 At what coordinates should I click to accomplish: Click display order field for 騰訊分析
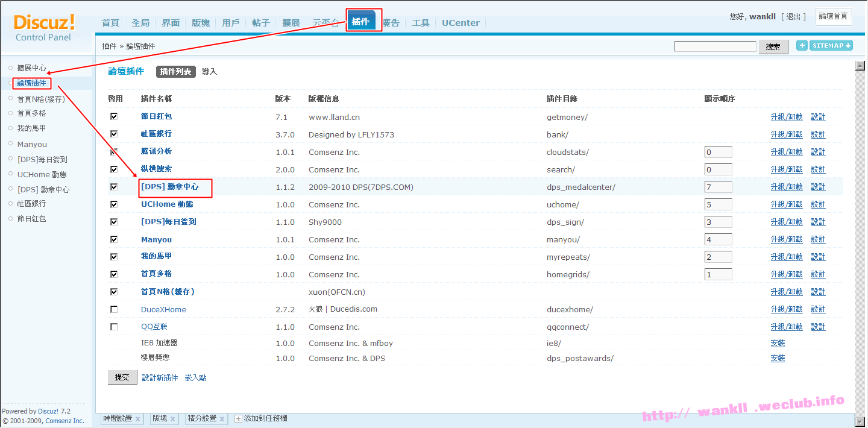[718, 152]
